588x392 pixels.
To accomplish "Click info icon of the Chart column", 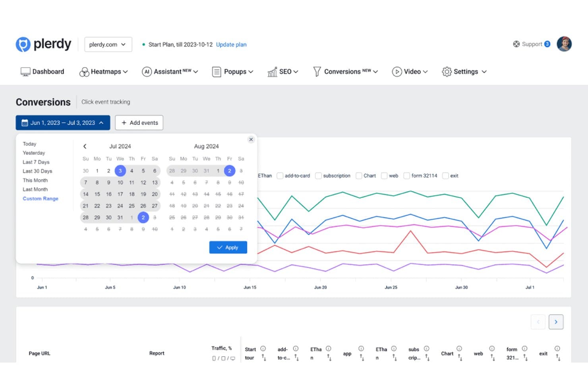I will click(x=459, y=348).
